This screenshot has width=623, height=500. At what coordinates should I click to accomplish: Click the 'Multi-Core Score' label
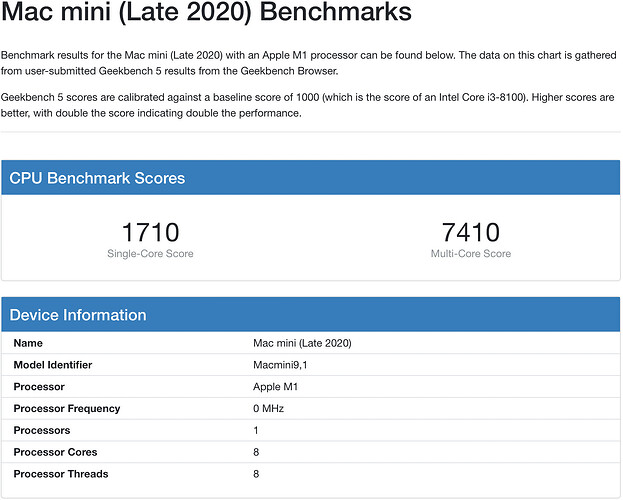[471, 254]
